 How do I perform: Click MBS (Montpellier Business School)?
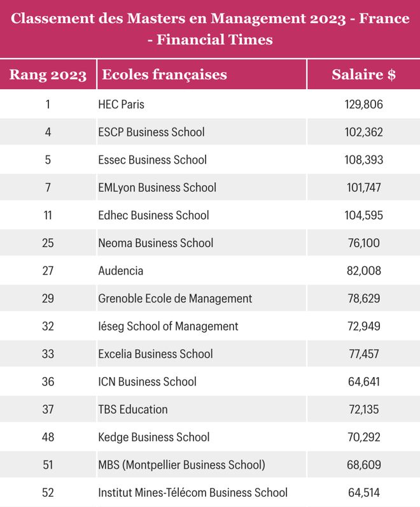click(x=181, y=464)
